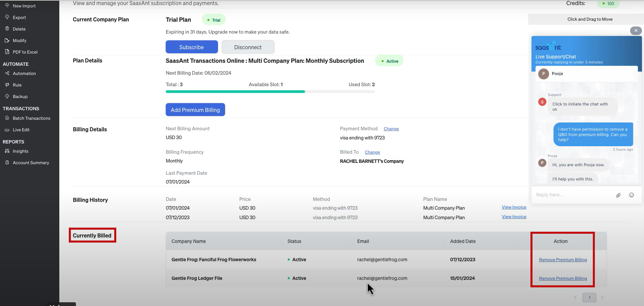Close the live support chat widget
This screenshot has height=306, width=644.
point(636,31)
